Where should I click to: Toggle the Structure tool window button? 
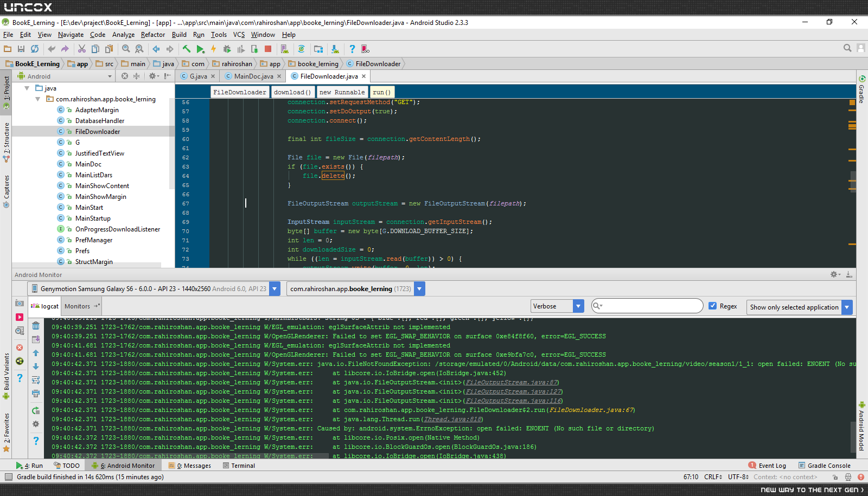6,143
